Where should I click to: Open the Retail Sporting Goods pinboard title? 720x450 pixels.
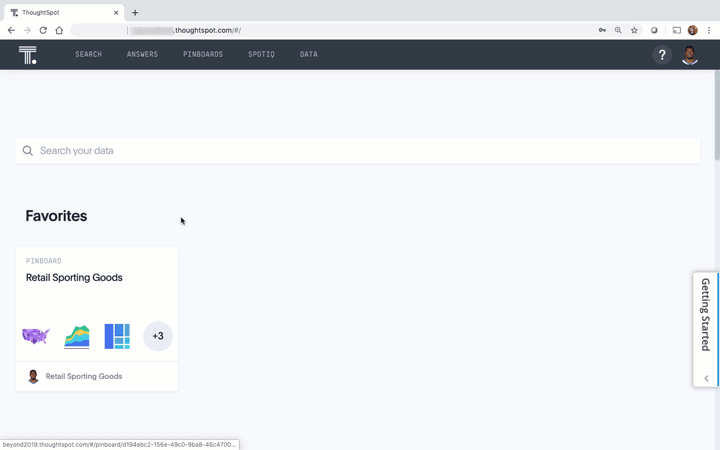pyautogui.click(x=74, y=277)
